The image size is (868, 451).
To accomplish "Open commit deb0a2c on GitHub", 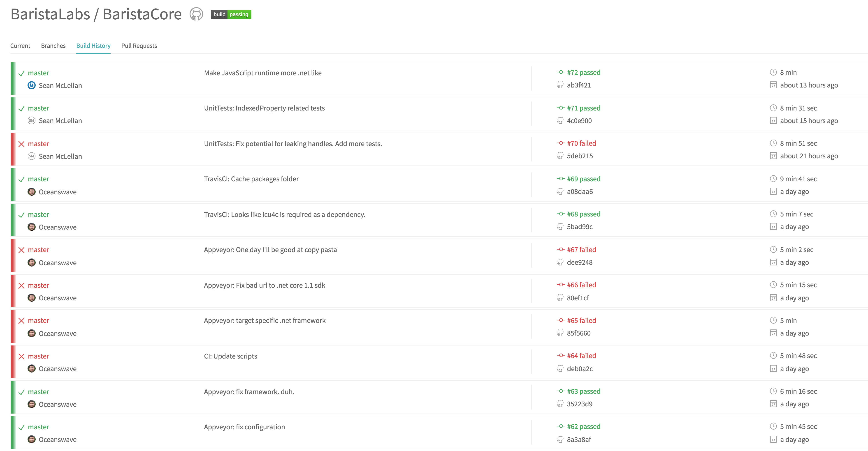I will [580, 369].
